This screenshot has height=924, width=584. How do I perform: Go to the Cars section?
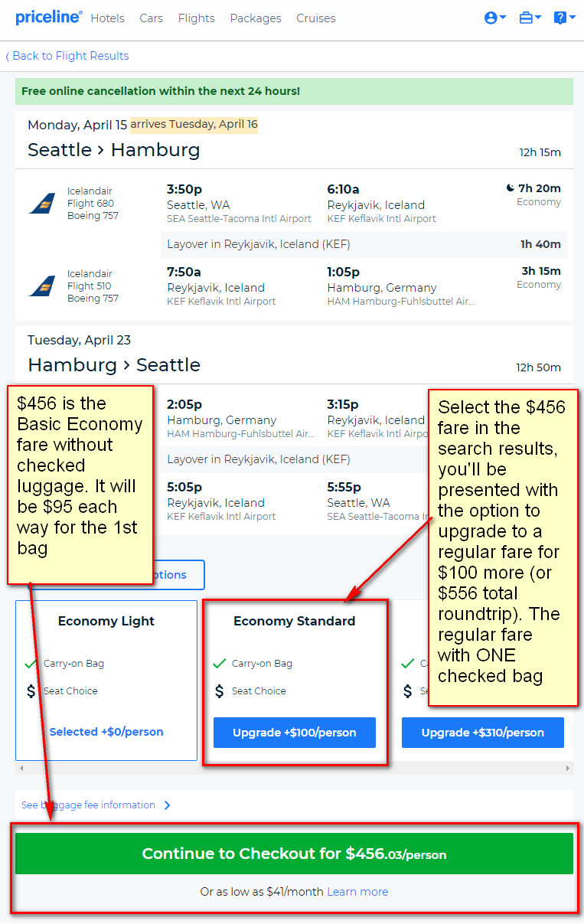tap(151, 18)
